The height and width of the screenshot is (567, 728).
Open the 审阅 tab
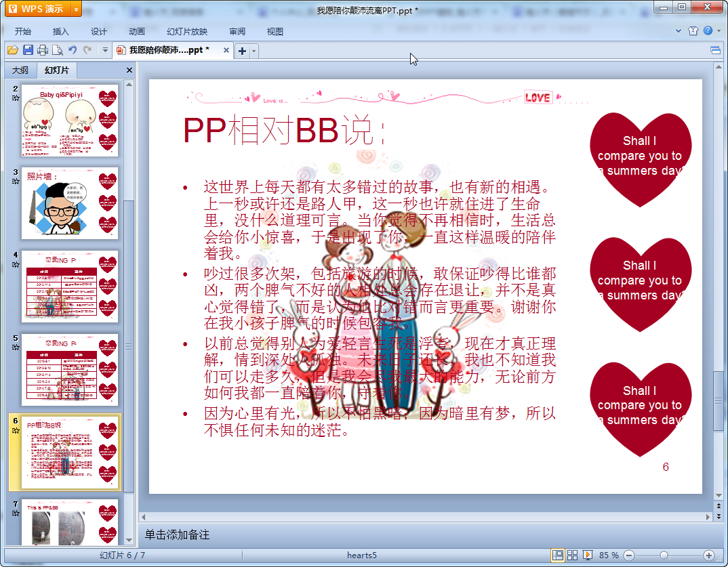coord(237,32)
